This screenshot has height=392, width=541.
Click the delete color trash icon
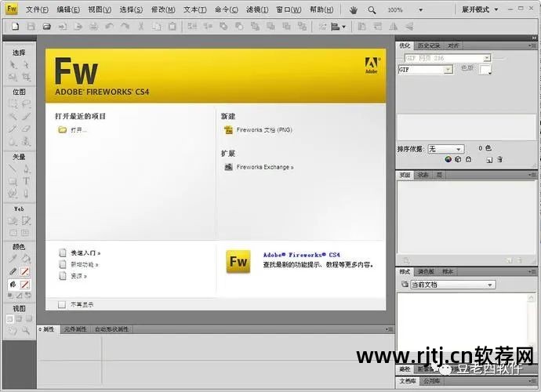pyautogui.click(x=499, y=159)
